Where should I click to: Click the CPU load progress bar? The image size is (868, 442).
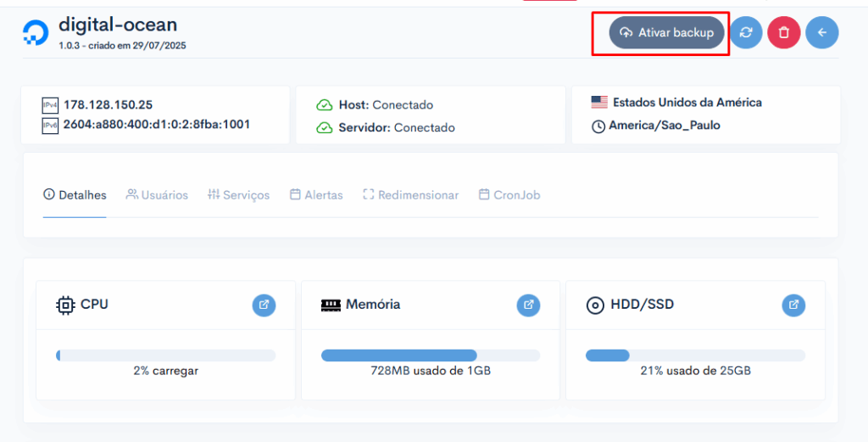tap(165, 355)
